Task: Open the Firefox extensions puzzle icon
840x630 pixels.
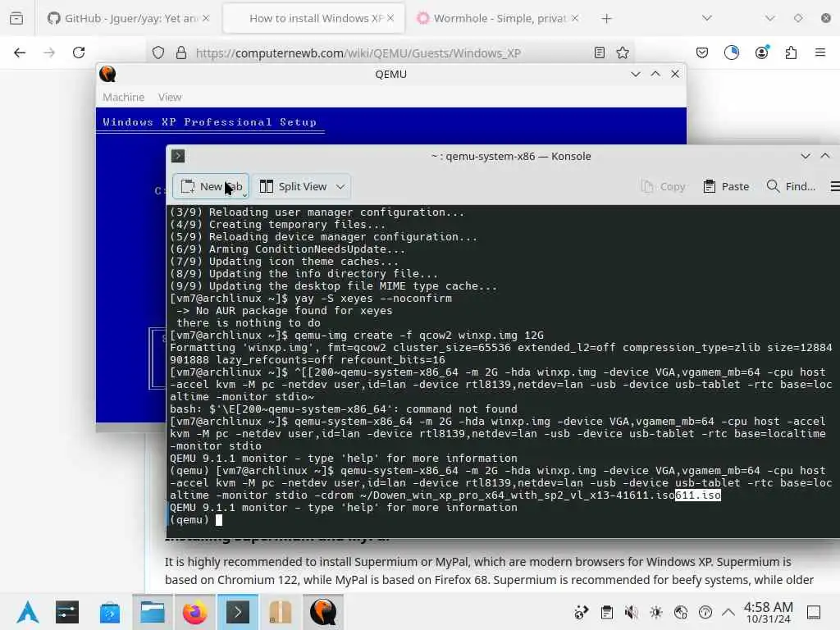Action: 792,52
